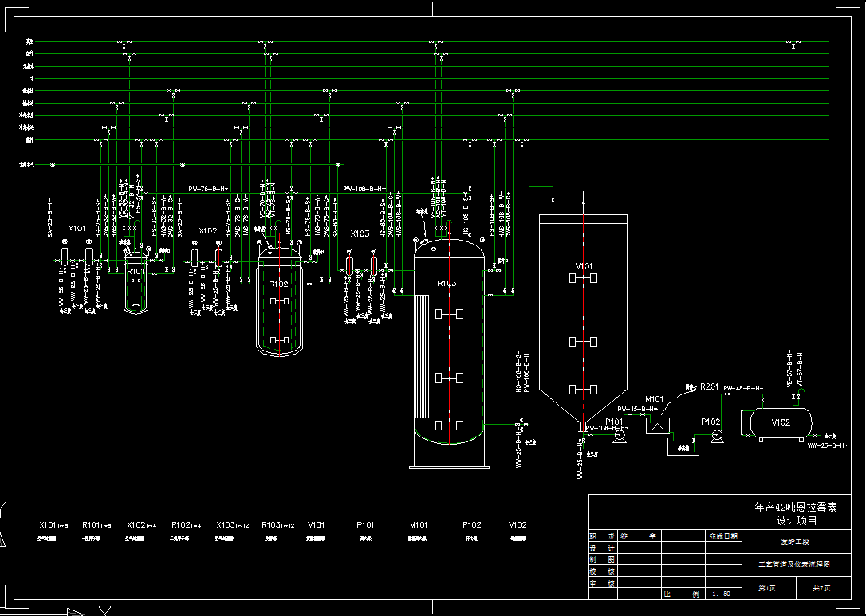Select the V102 entry in the bottom legend
The image size is (866, 616).
tap(517, 524)
